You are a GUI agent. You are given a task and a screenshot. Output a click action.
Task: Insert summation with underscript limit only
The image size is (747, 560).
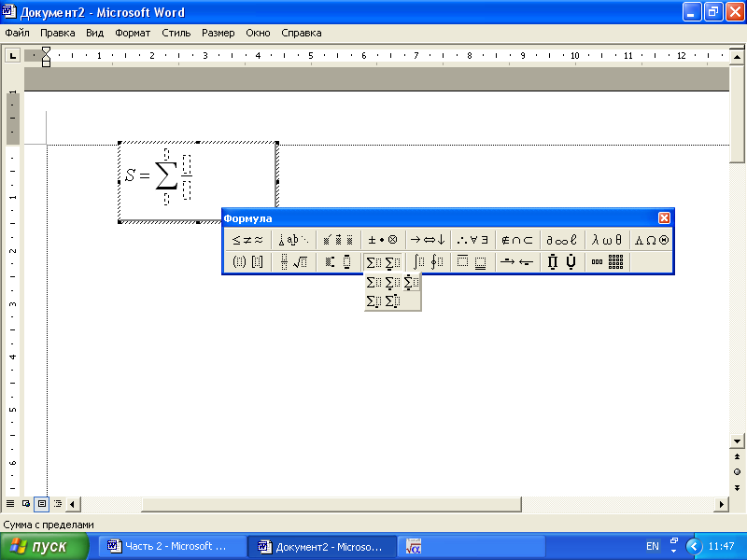392,283
